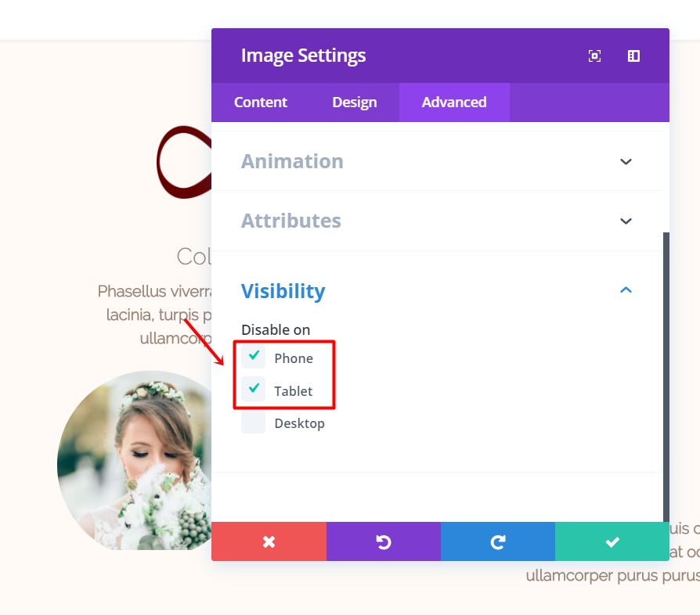Image resolution: width=700 pixels, height=615 pixels.
Task: Collapse the Visibility section chevron
Action: tap(626, 290)
